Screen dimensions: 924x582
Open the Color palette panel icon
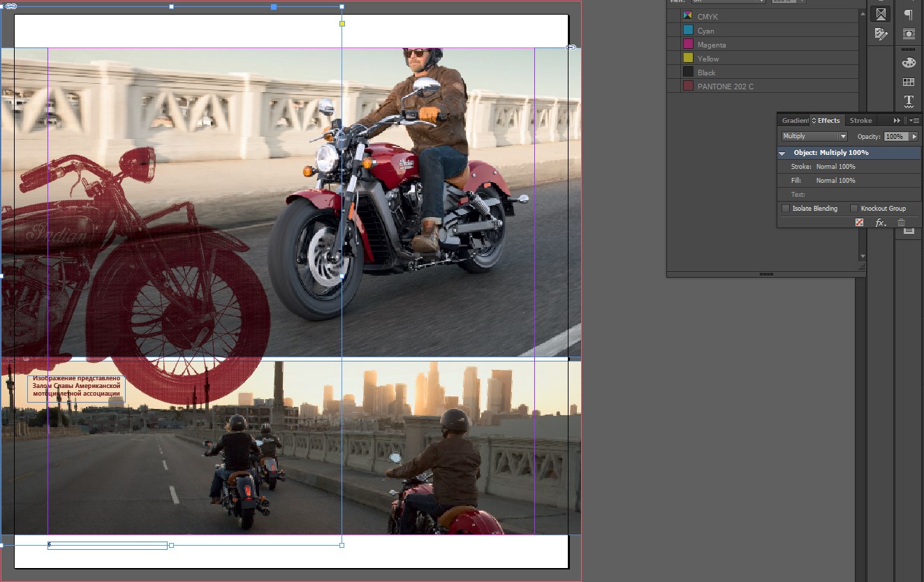point(909,63)
